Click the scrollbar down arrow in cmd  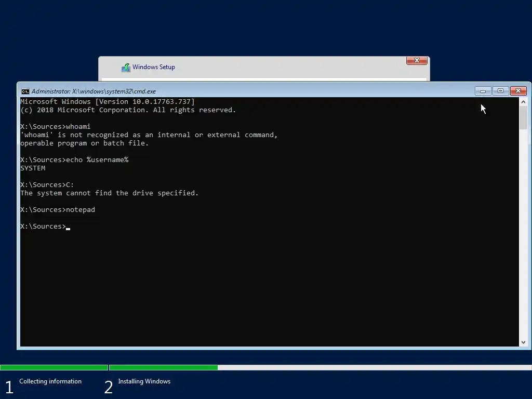coord(523,342)
